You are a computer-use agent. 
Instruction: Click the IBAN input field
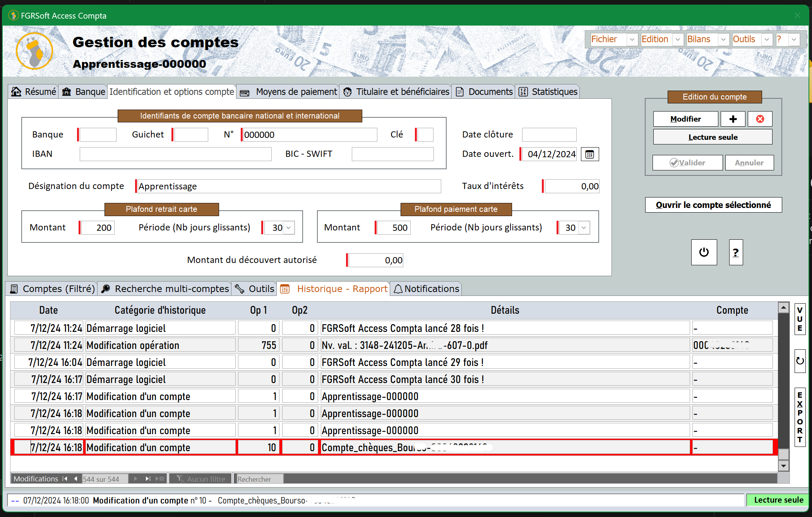coord(175,154)
